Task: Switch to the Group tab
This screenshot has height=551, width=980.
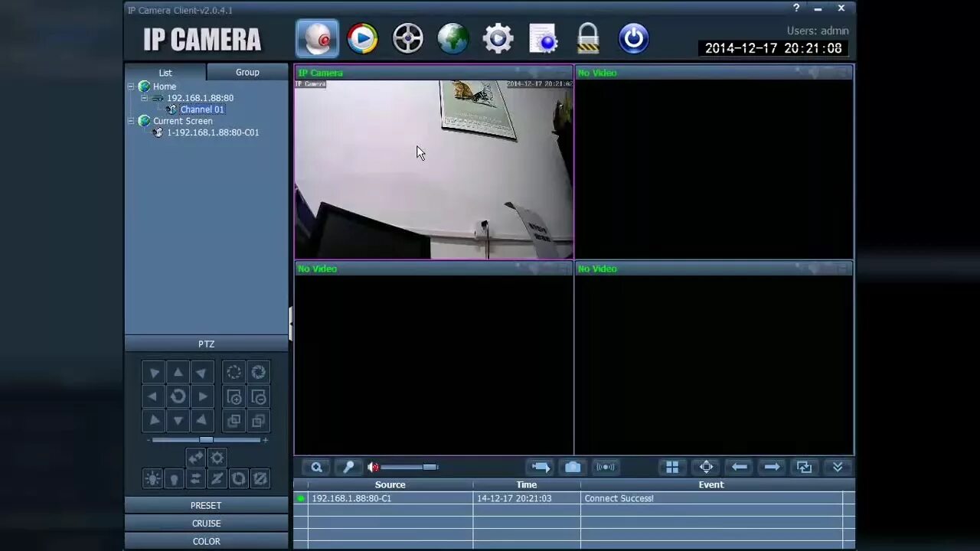Action: pos(247,72)
